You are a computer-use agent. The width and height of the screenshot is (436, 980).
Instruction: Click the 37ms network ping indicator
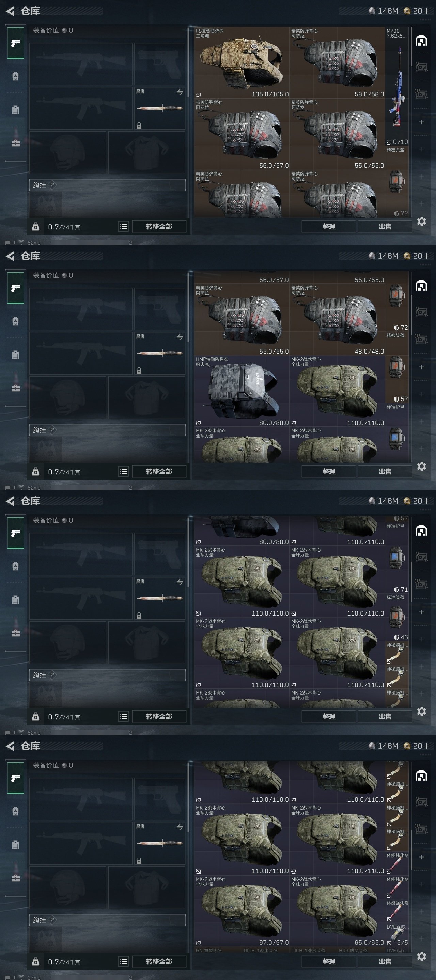33,977
